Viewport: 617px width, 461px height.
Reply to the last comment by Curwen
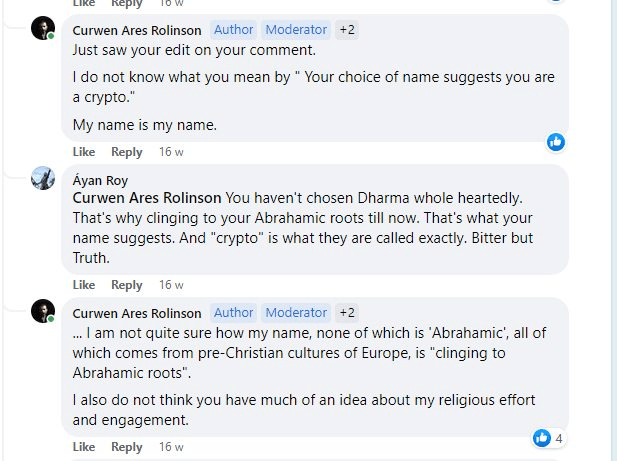(127, 447)
